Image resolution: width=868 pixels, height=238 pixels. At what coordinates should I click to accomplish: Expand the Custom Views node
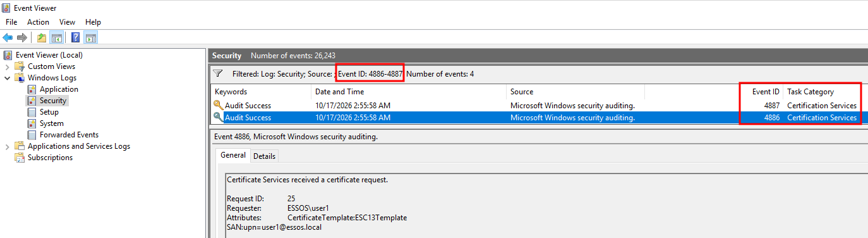[x=7, y=66]
